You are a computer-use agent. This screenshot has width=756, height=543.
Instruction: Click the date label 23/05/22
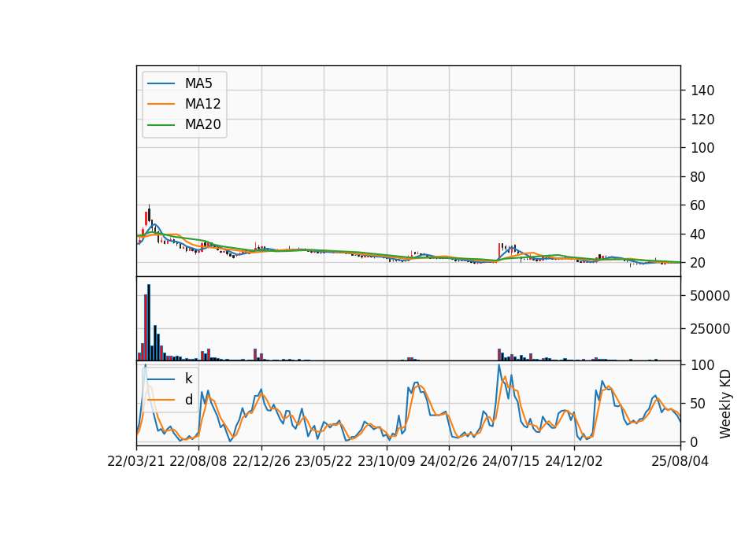pyautogui.click(x=324, y=462)
